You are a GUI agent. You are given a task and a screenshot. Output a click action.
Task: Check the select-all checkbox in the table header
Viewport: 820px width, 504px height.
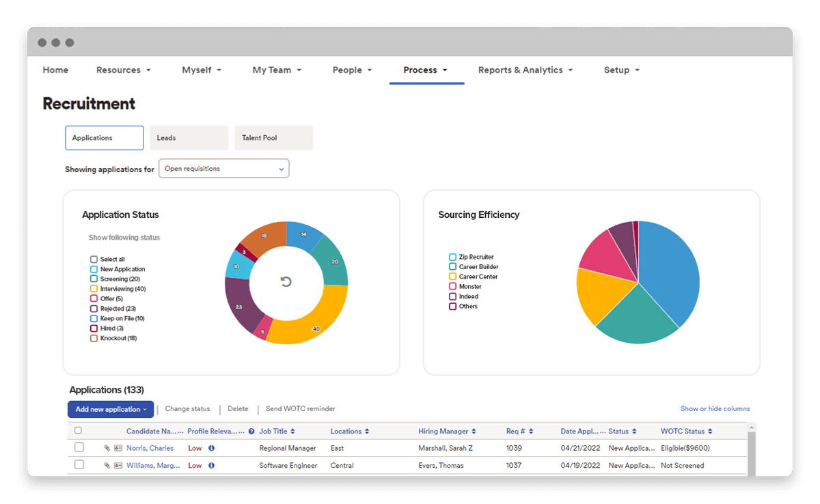click(x=79, y=430)
